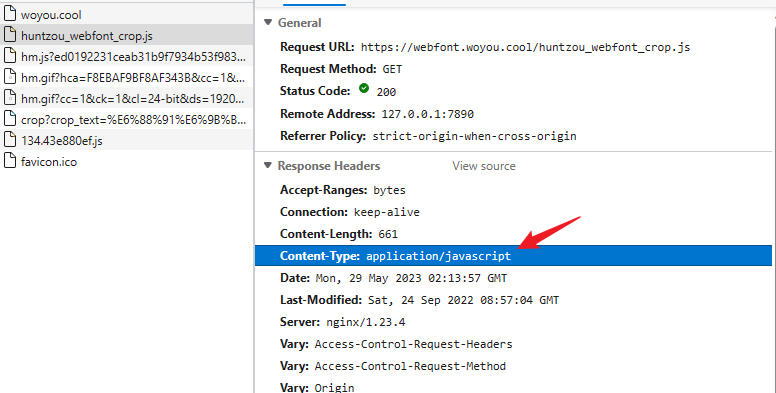Click the Response Headers section title
Image resolution: width=776 pixels, height=393 pixels.
coord(329,166)
